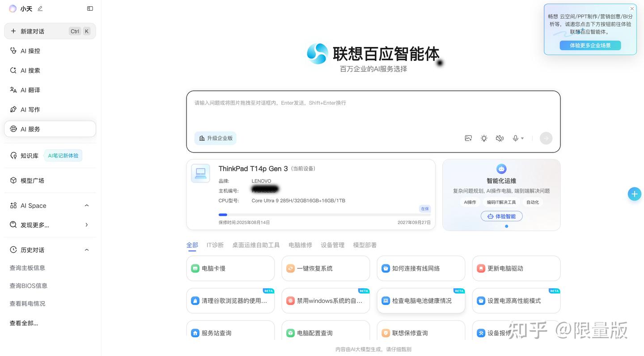
Task: Open AI 操控 from the sidebar
Action: pyautogui.click(x=50, y=51)
